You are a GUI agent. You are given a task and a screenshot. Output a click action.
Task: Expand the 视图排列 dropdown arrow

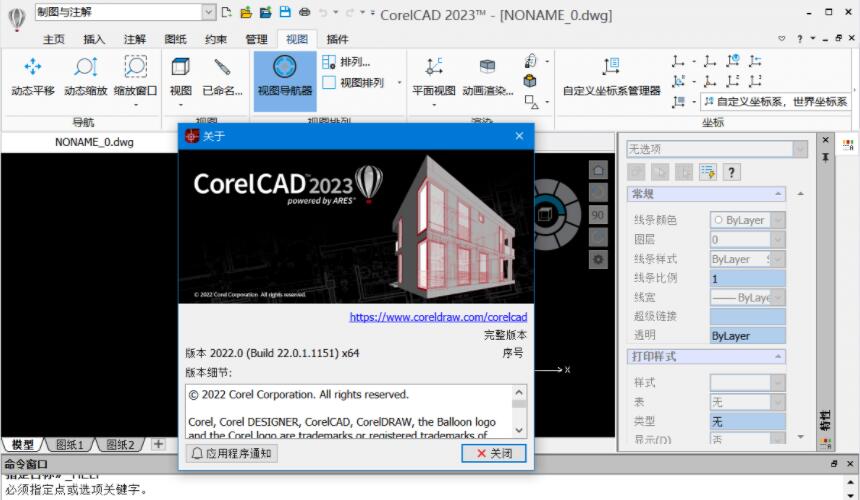point(399,83)
